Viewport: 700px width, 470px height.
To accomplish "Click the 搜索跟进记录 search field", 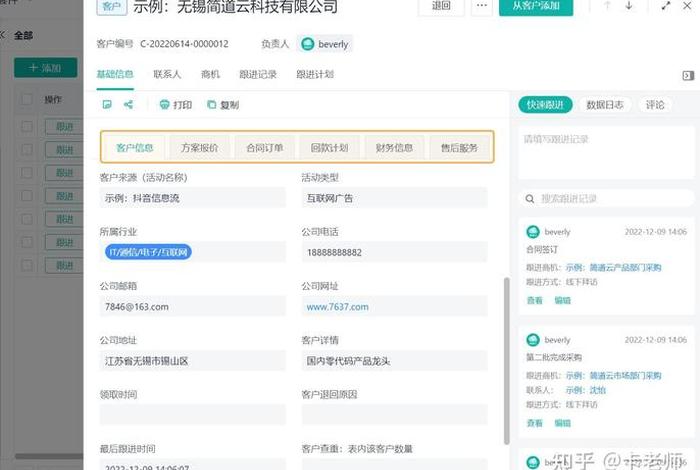I will click(606, 199).
